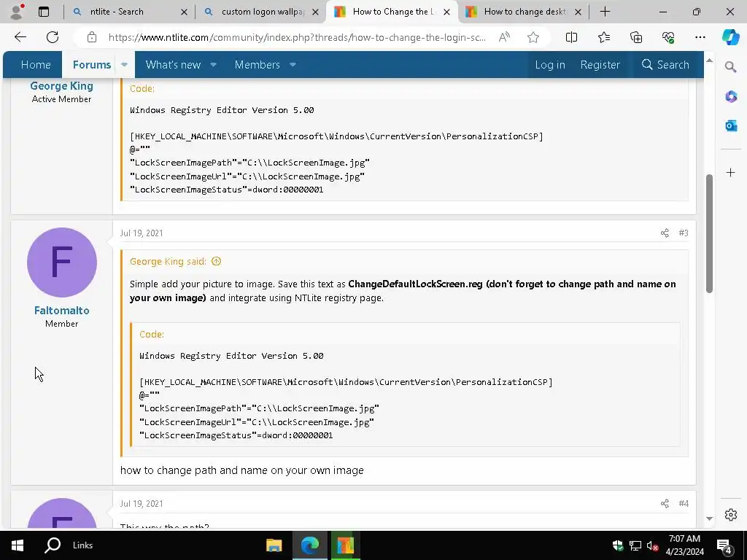Open Windows Start menu
This screenshot has width=747, height=560.
pyautogui.click(x=18, y=545)
